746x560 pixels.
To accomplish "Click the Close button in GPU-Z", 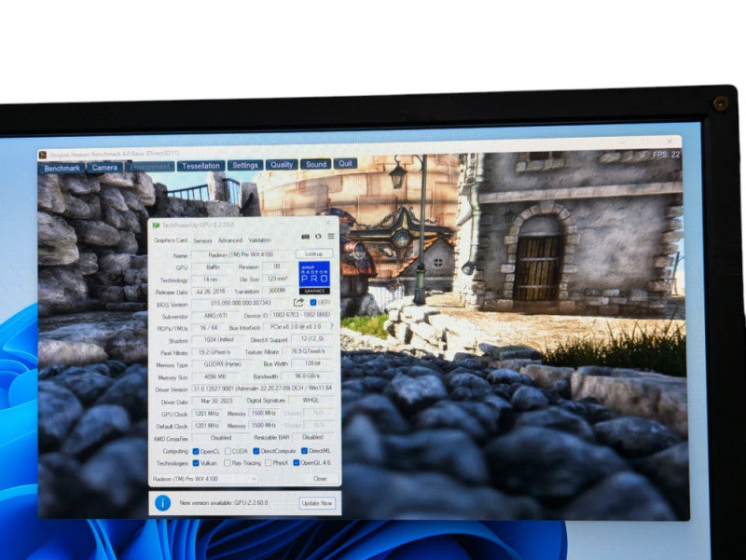I will 320,479.
